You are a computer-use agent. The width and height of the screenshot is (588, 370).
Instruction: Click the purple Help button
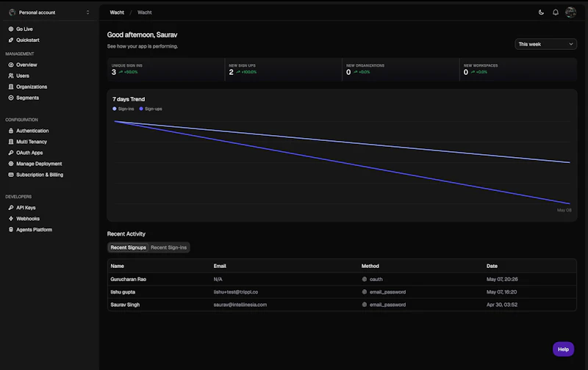pyautogui.click(x=563, y=349)
